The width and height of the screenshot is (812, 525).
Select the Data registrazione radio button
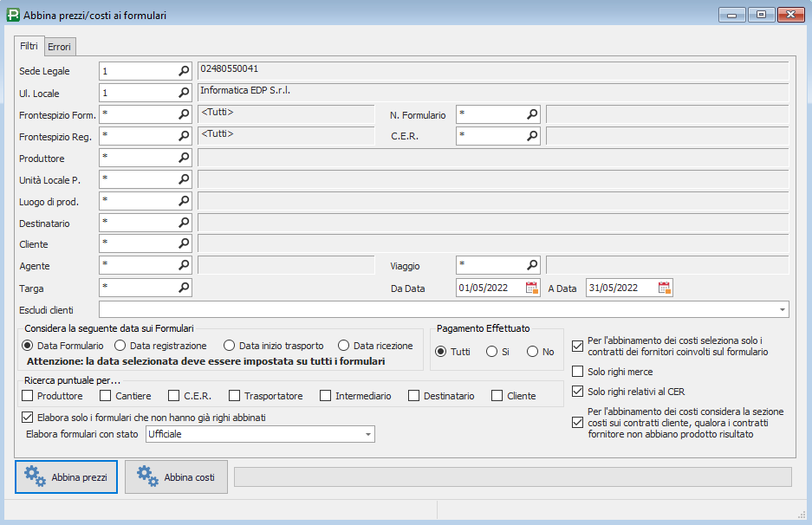[x=120, y=346]
